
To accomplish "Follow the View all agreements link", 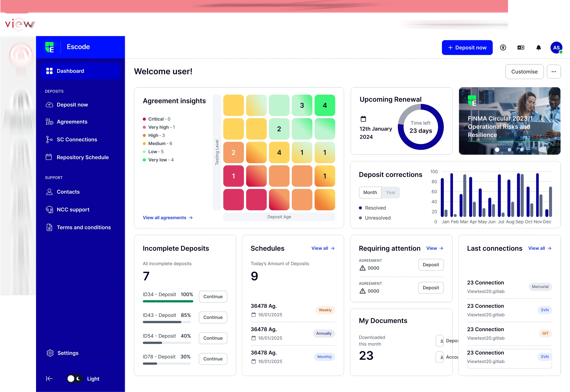I will click(168, 218).
